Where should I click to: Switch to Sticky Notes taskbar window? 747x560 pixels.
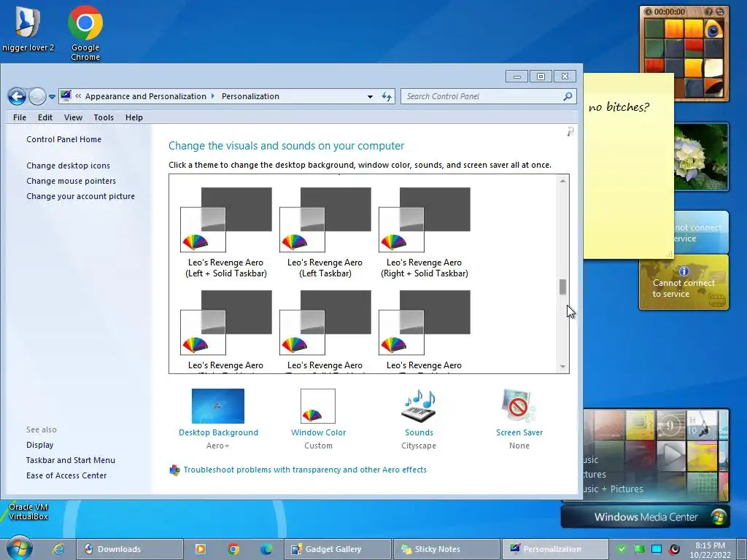[446, 549]
